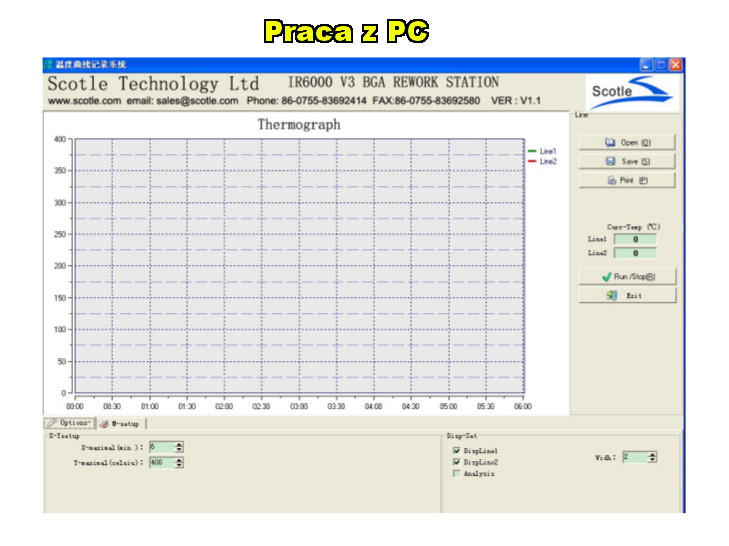Increase Y-maximal celsius with up arrow
The width and height of the screenshot is (729, 546).
pyautogui.click(x=179, y=460)
